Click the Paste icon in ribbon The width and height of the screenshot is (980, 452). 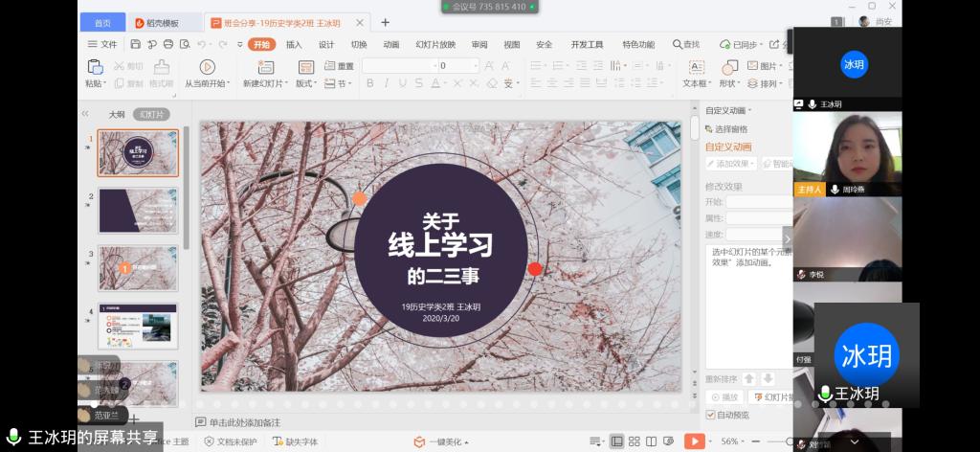[x=95, y=67]
